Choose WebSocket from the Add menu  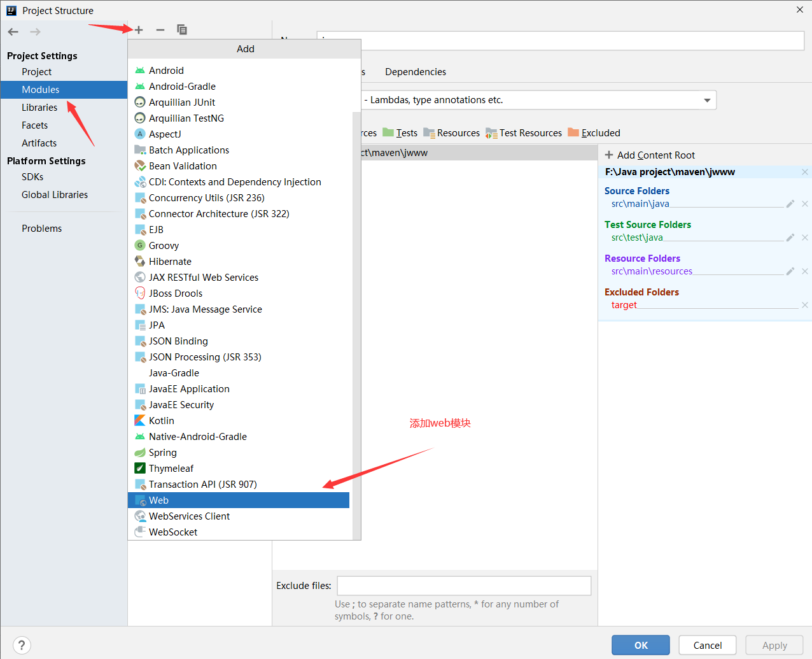pos(239,532)
